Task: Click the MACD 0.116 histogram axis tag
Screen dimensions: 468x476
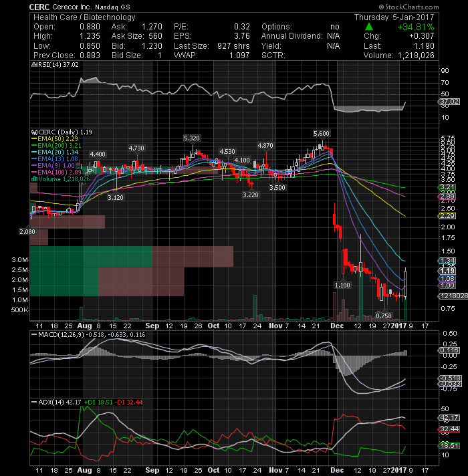Action: (450, 350)
